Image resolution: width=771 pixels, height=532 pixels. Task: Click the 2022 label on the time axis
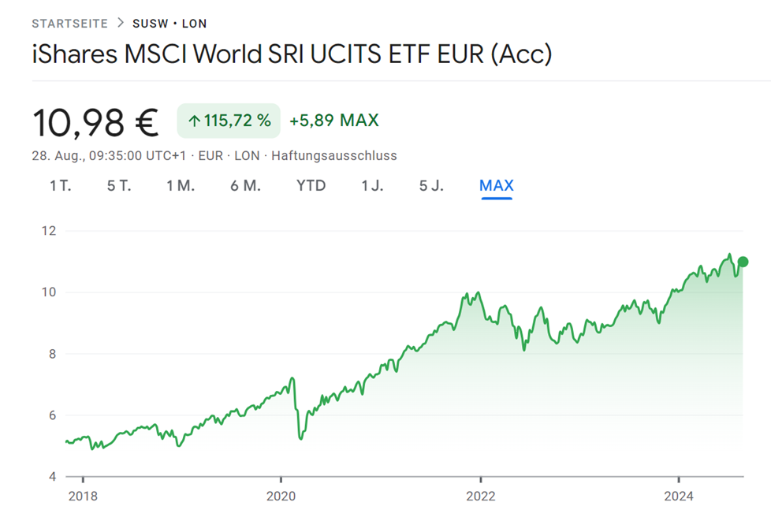[x=482, y=496]
